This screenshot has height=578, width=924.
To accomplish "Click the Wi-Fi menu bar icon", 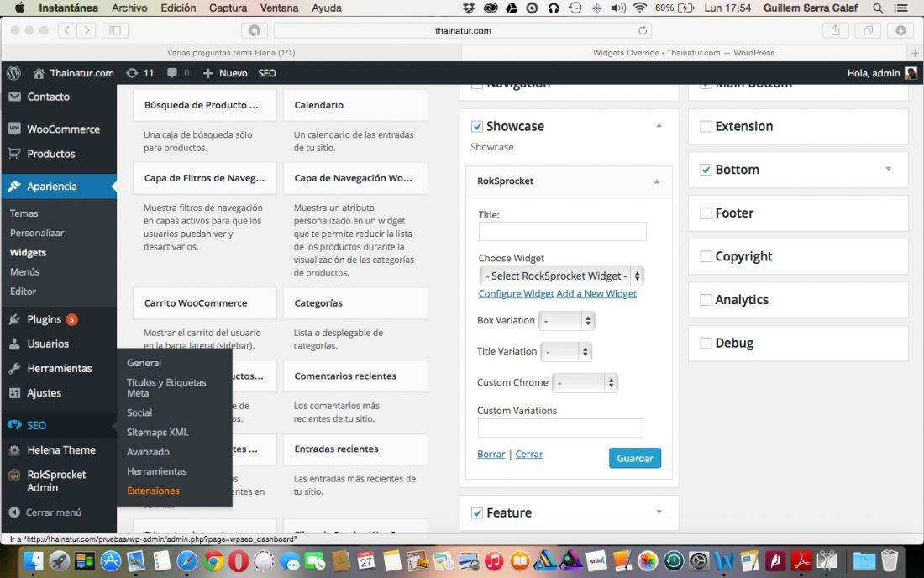I will click(x=639, y=8).
